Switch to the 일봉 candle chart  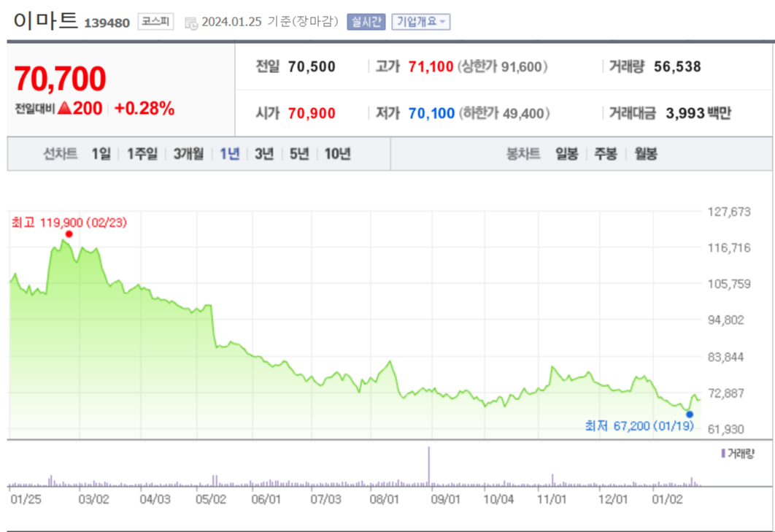point(566,154)
